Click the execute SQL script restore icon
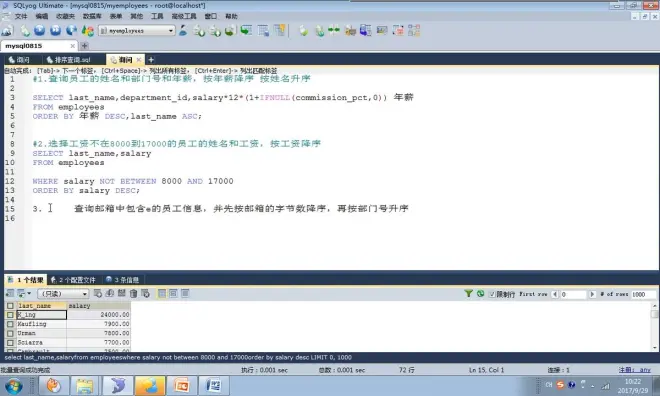This screenshot has height=396, width=660. [230, 31]
